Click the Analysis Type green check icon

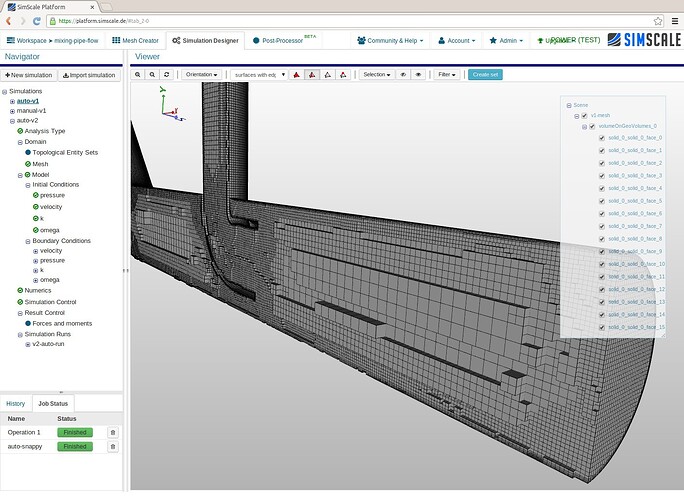(20, 131)
